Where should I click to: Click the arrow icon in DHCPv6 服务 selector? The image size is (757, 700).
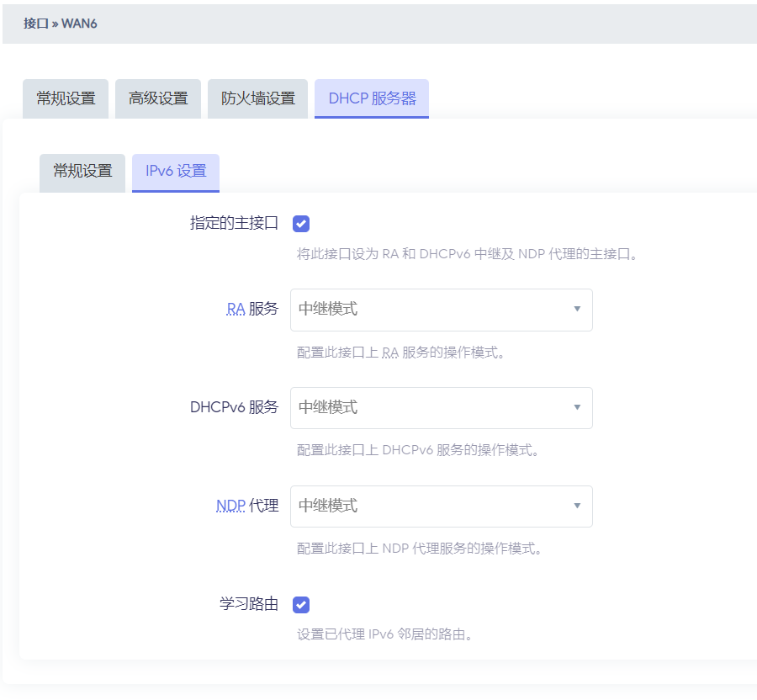(577, 408)
